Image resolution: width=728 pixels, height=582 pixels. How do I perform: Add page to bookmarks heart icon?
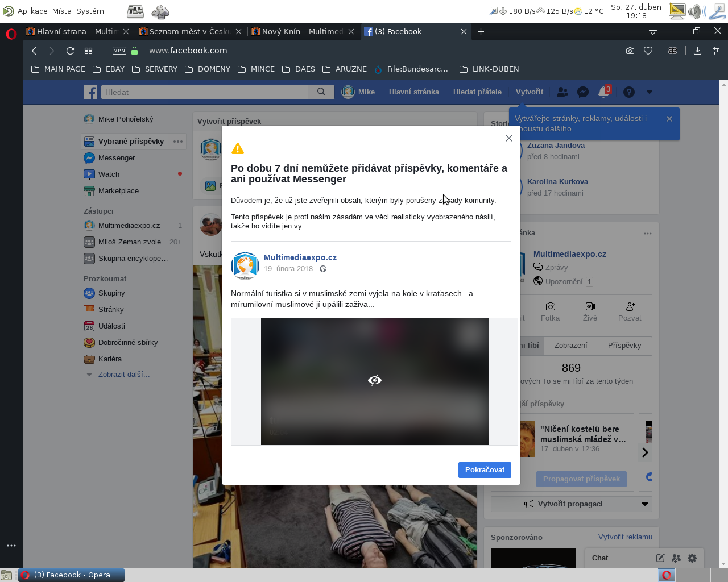point(648,51)
